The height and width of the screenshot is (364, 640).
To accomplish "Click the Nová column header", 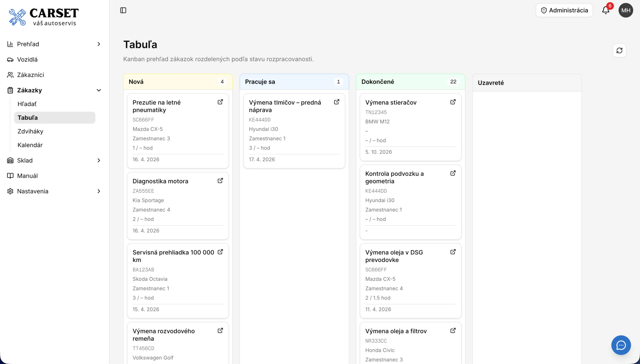I will [x=178, y=82].
